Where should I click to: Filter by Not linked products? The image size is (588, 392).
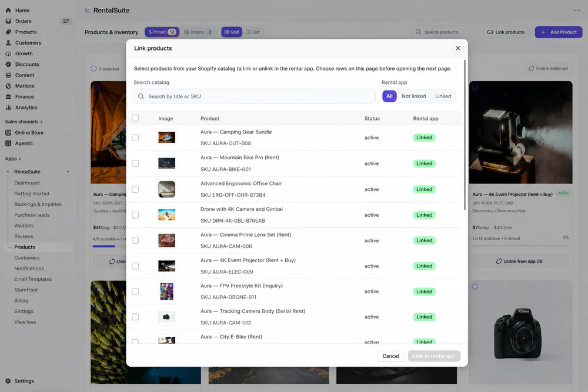click(413, 96)
